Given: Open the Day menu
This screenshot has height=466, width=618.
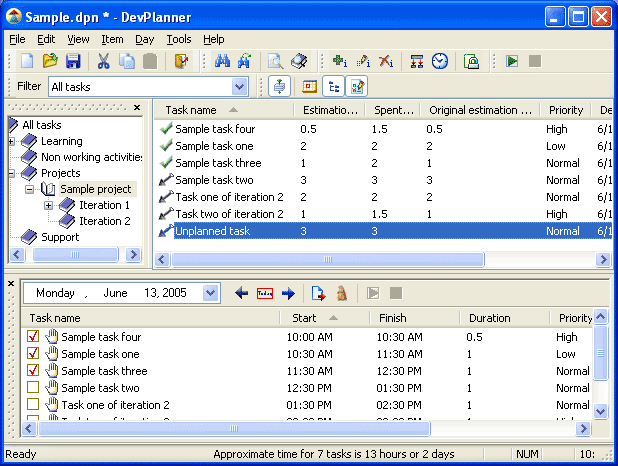Looking at the screenshot, I should 145,39.
